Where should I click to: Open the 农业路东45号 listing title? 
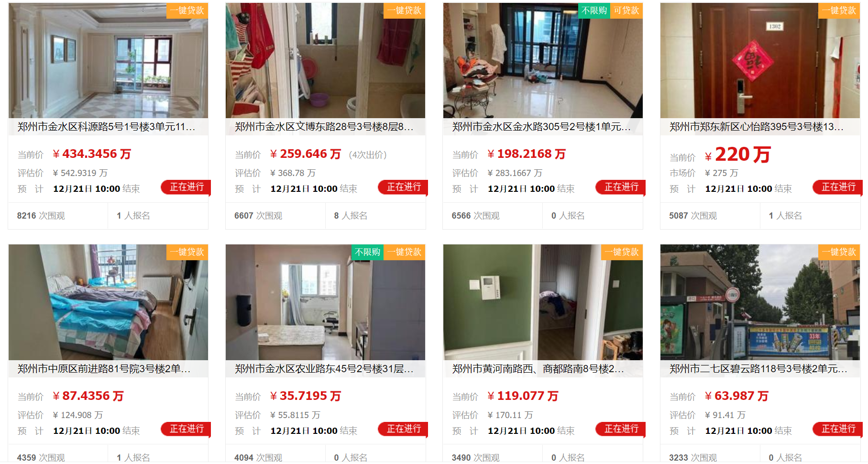tap(324, 369)
